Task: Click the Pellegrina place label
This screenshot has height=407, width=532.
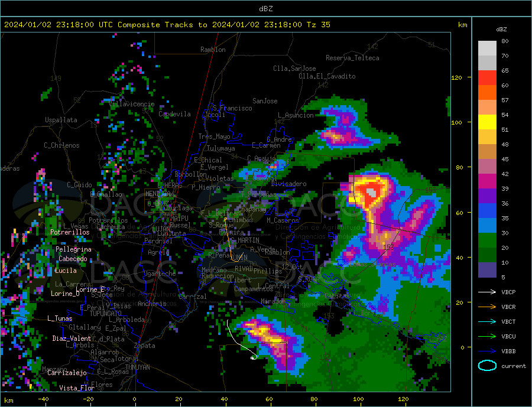Action: tap(73, 249)
